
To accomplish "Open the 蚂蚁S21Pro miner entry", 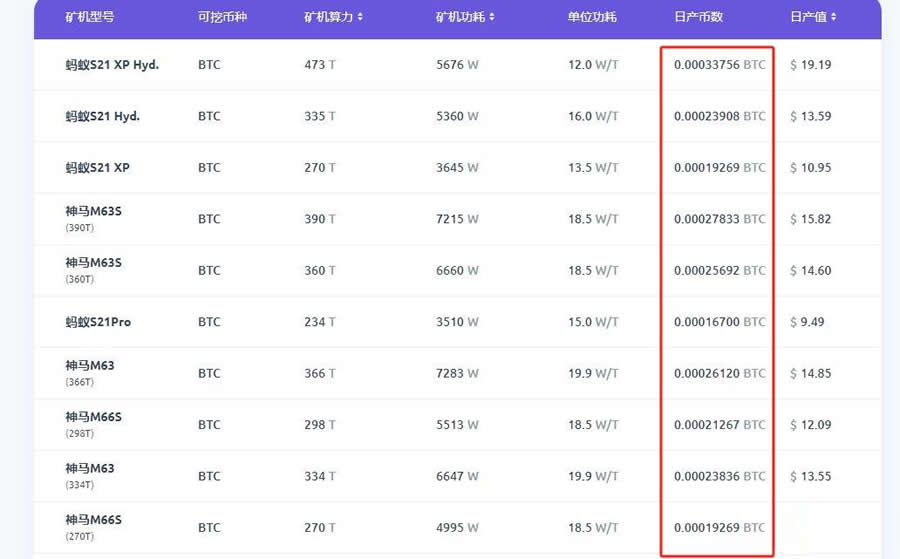I will coord(98,322).
